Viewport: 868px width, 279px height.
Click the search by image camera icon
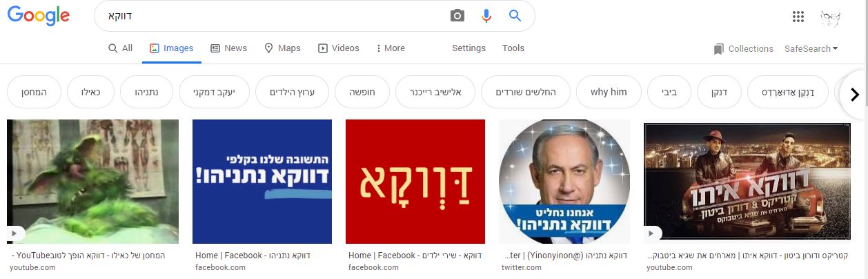pos(457,16)
